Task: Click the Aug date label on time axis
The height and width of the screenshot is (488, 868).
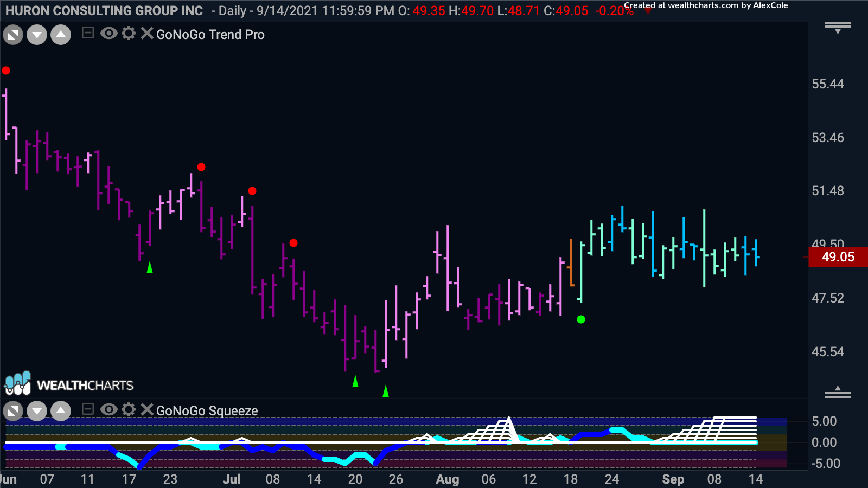Action: 448,479
